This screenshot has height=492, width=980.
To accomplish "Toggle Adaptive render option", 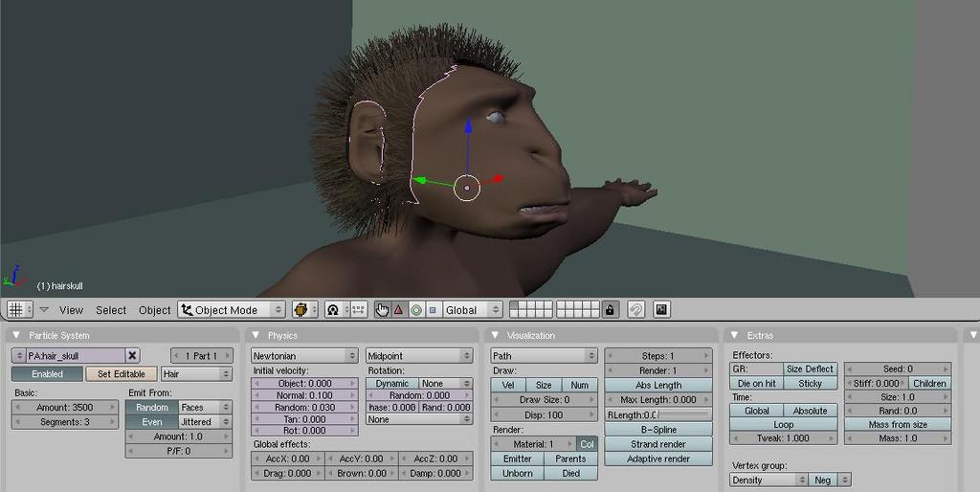I will [x=658, y=458].
